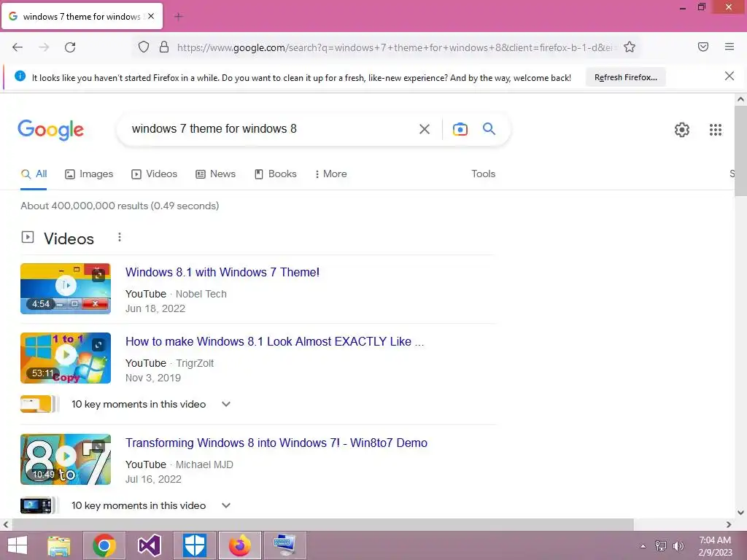The height and width of the screenshot is (560, 747).
Task: Open the More search categories menu
Action: pyautogui.click(x=330, y=174)
